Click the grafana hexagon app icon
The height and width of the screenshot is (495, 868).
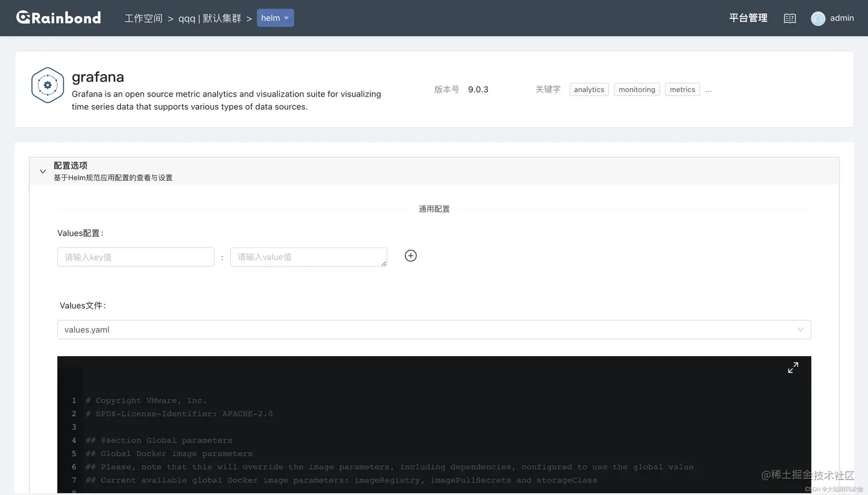point(48,85)
